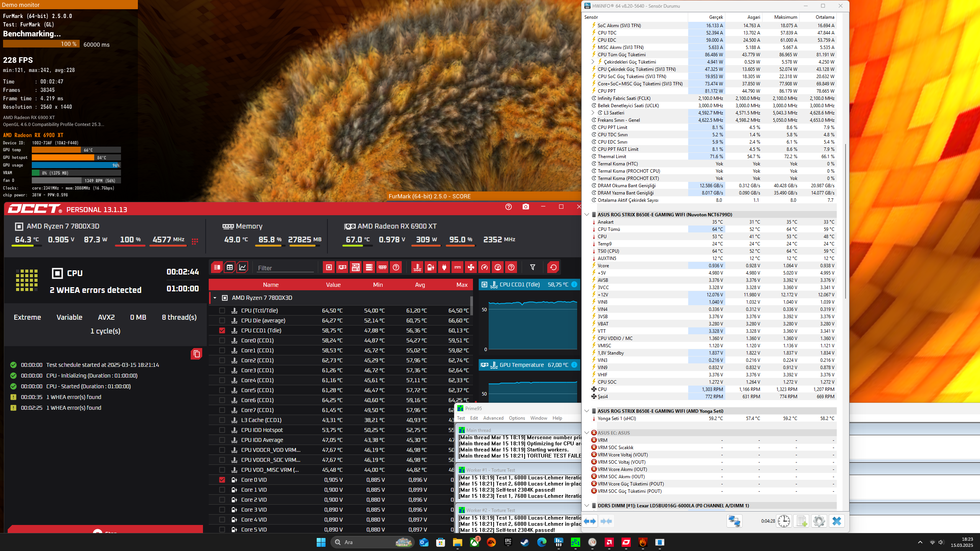Viewport: 980px width, 551px height.
Task: Reset the OCCT sensor min/max values
Action: pos(553,267)
